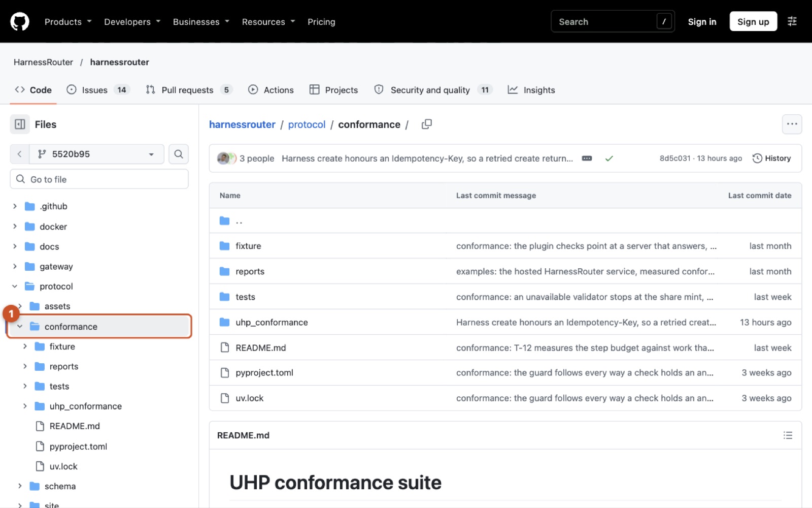
Task: Open the README outline list icon
Action: pos(788,435)
